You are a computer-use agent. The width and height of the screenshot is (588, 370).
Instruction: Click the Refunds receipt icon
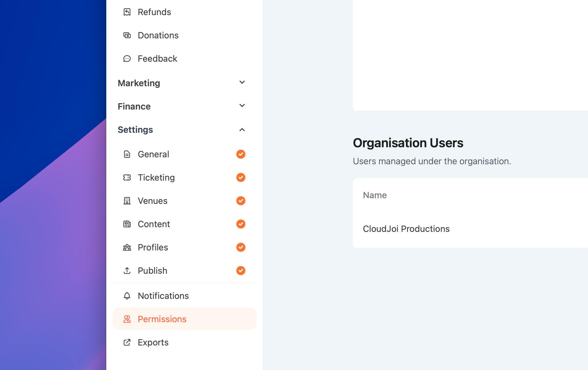click(127, 12)
